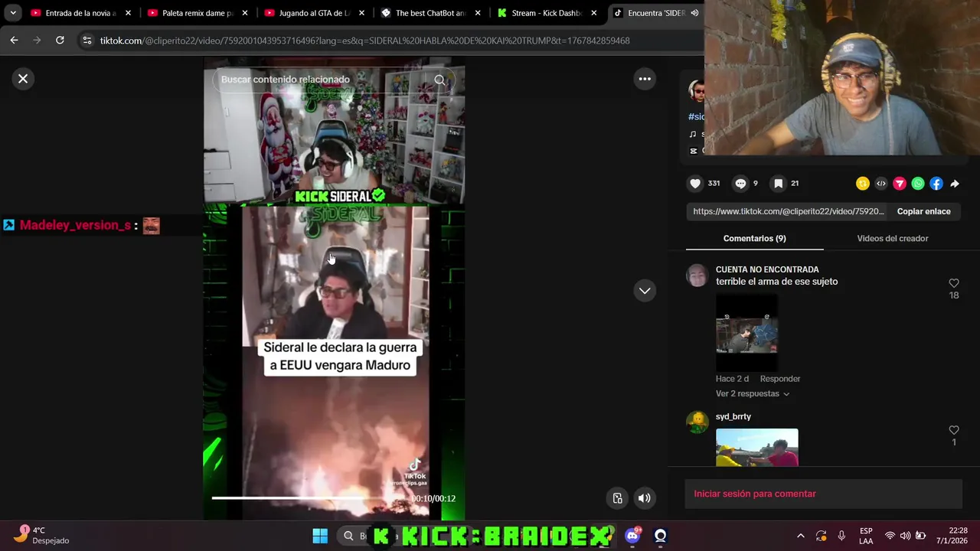
Task: View site information icon in address bar
Action: [x=87, y=41]
